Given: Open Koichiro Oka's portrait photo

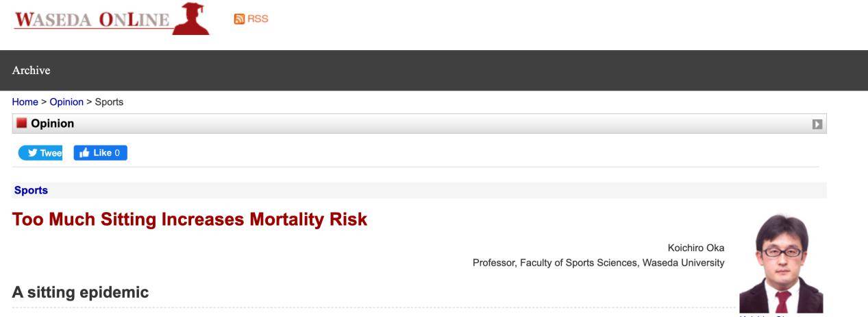Looking at the screenshot, I should click(x=781, y=264).
